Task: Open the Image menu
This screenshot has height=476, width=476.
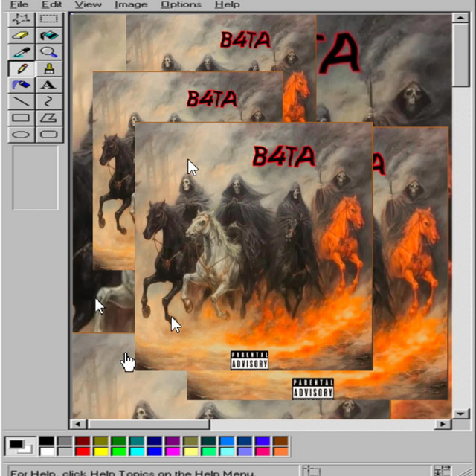Action: click(x=130, y=4)
